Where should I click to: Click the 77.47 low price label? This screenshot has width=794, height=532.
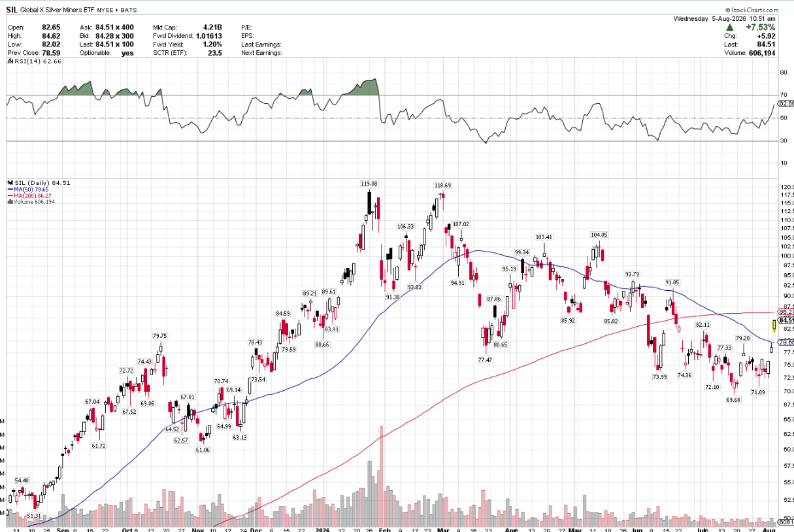(485, 359)
